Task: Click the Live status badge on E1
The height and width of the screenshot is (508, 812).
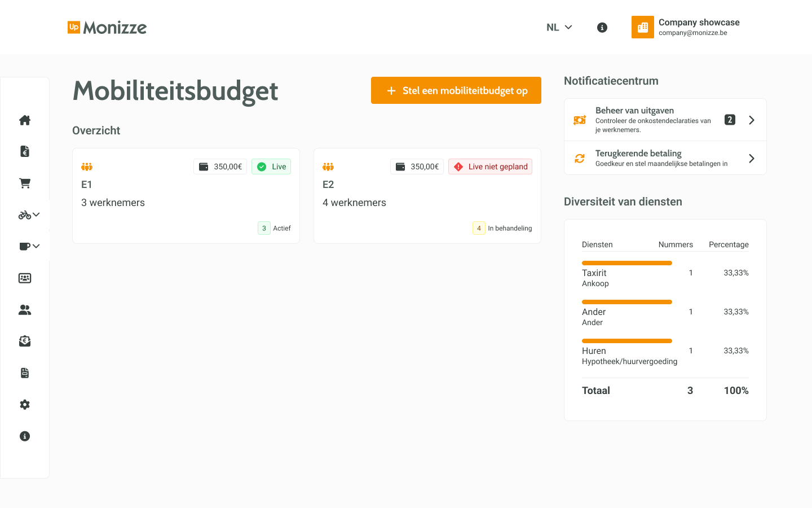Action: point(271,167)
